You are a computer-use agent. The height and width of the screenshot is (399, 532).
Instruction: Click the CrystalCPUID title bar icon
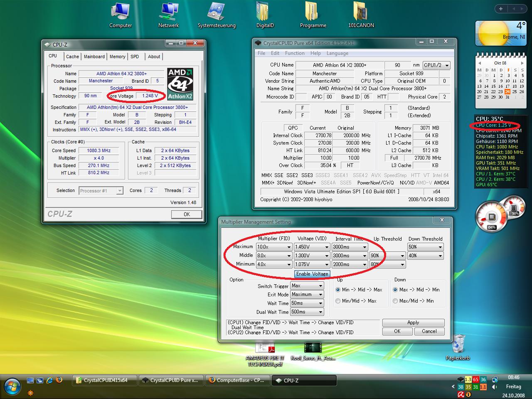pos(258,43)
